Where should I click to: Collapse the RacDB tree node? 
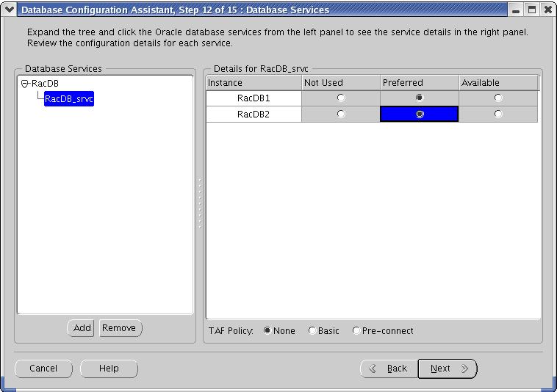coord(25,84)
